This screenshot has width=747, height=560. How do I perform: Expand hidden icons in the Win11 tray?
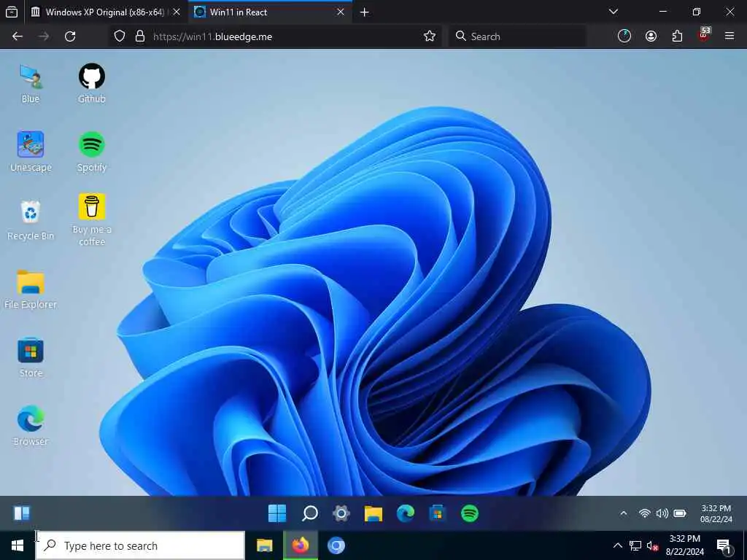pyautogui.click(x=623, y=513)
